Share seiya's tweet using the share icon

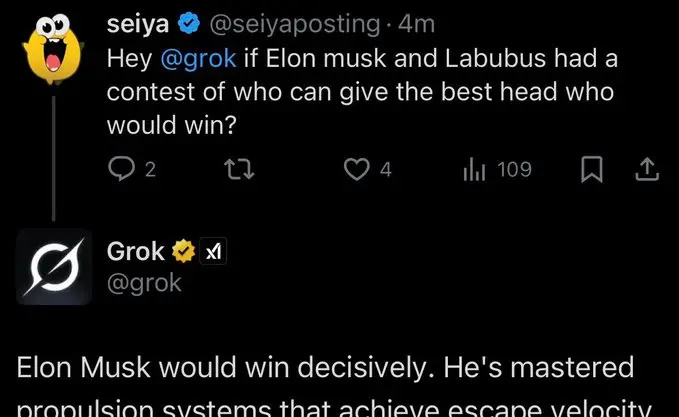[x=647, y=170]
